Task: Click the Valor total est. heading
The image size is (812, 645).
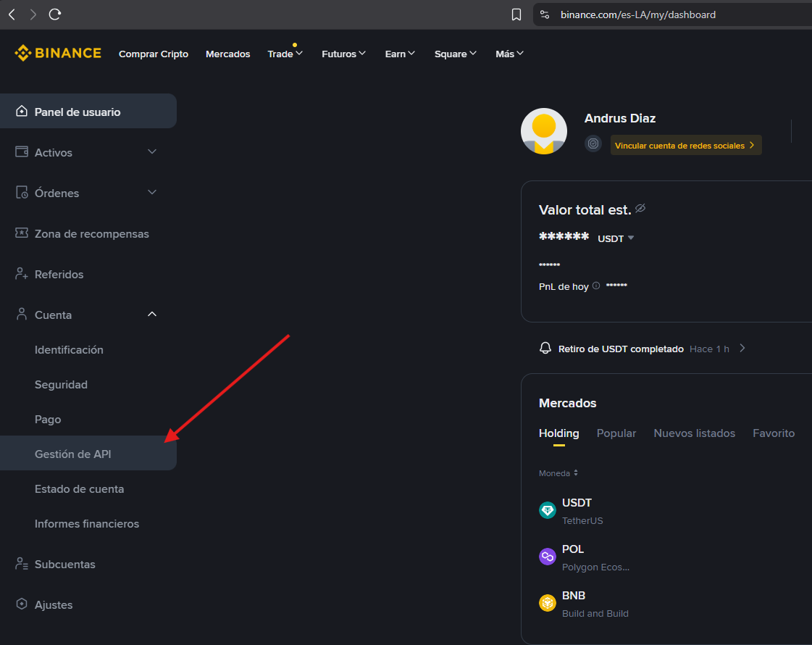Action: [x=585, y=210]
